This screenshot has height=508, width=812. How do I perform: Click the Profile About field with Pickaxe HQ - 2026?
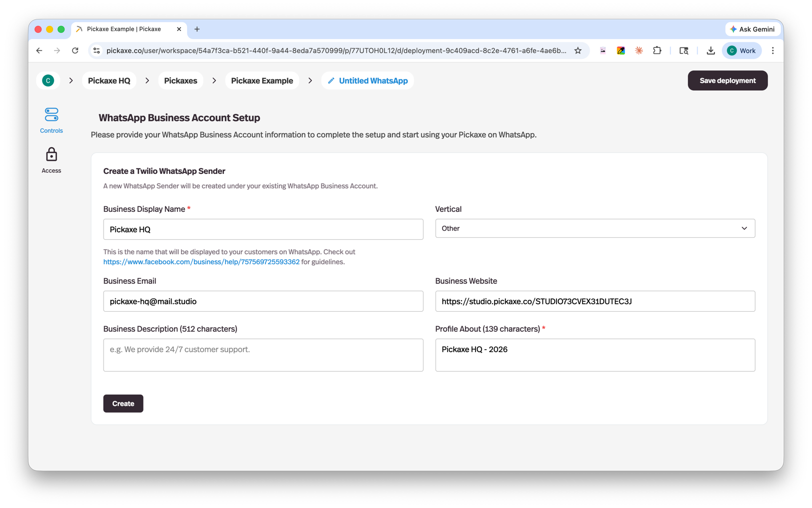pyautogui.click(x=594, y=355)
